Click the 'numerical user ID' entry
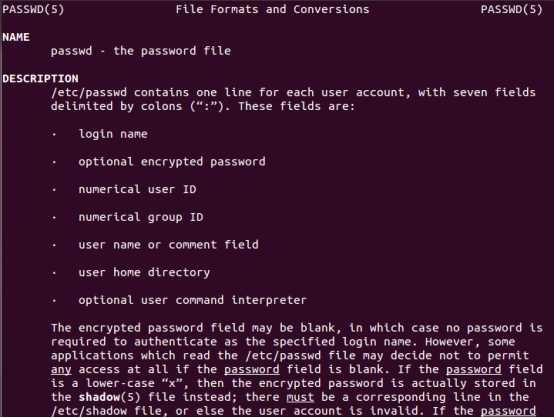This screenshot has height=418, width=554. point(137,189)
